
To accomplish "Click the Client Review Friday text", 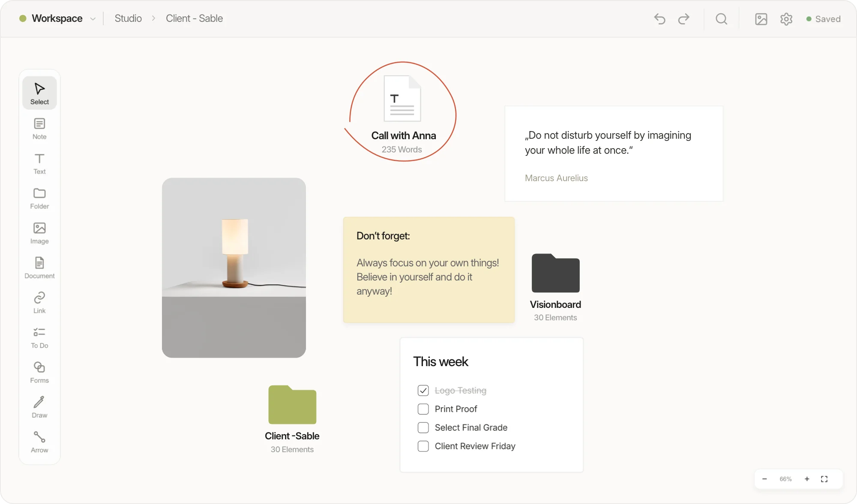I will click(x=475, y=446).
